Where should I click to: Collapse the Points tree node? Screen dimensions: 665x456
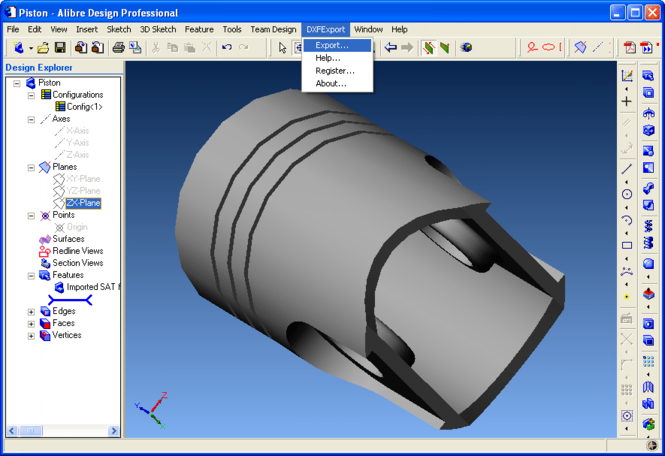coord(31,215)
